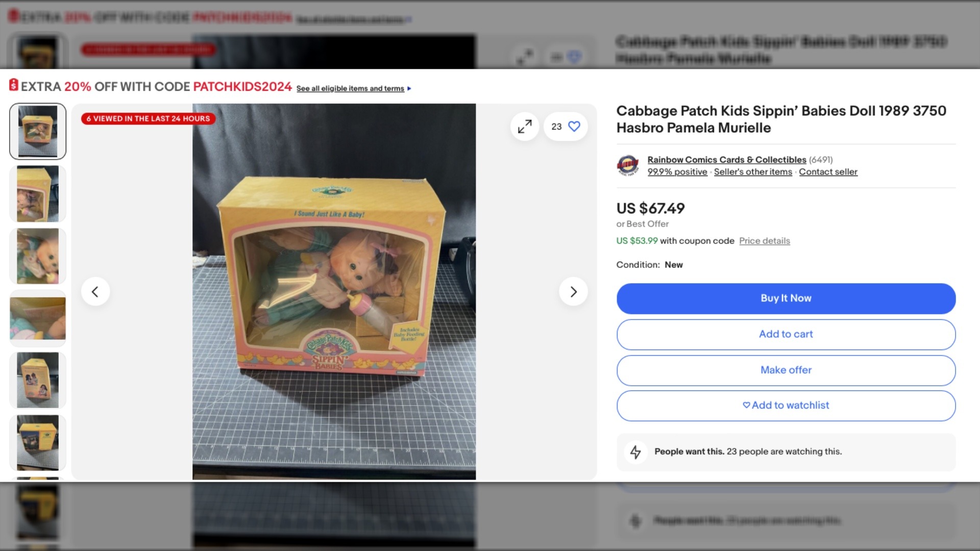Viewport: 980px width, 551px height.
Task: Open the Price details link
Action: (x=764, y=241)
